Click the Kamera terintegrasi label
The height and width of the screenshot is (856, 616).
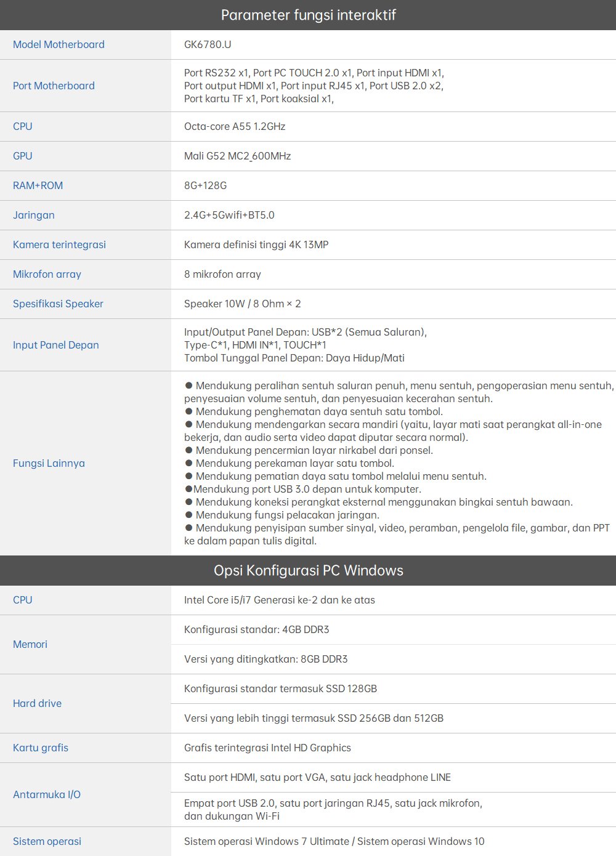click(59, 244)
